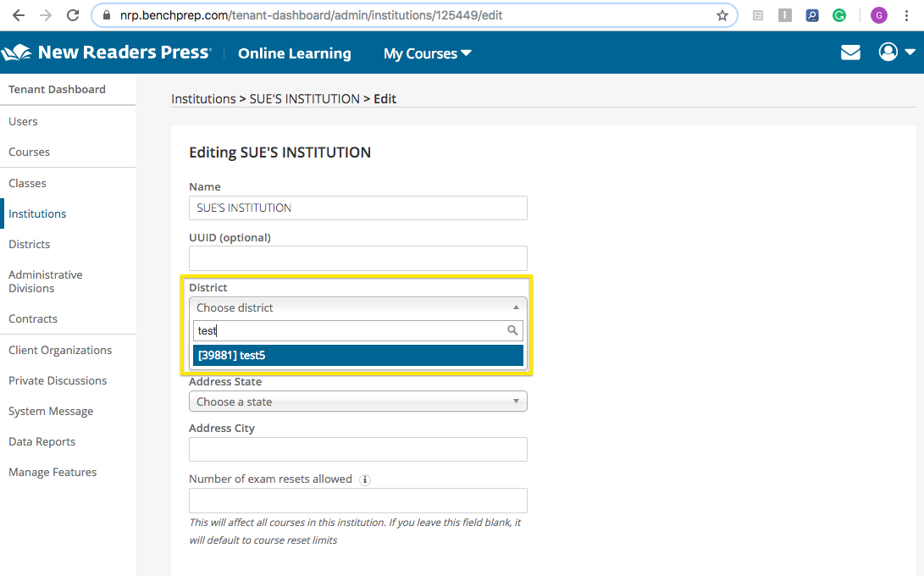
Task: Bookmark this page with the star icon
Action: point(722,15)
